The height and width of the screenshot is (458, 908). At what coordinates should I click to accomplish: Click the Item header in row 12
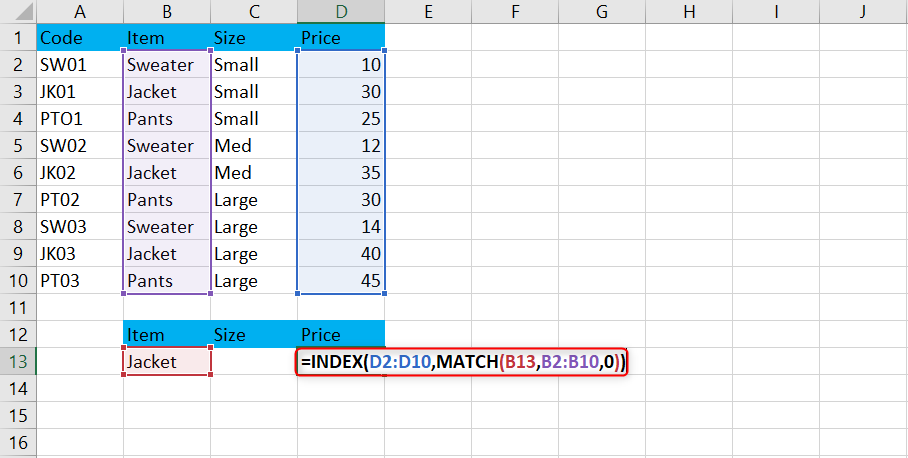point(167,334)
